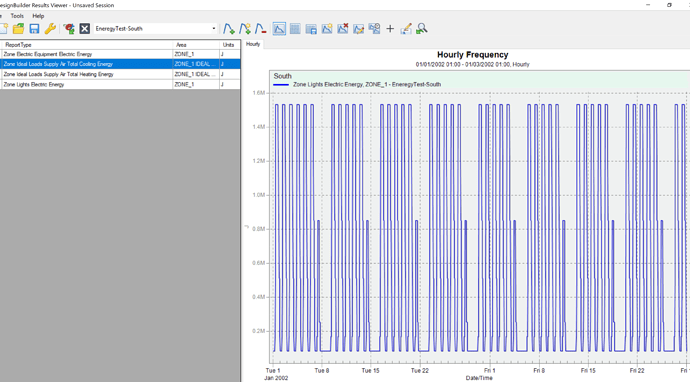The width and height of the screenshot is (690, 382).
Task: Open the Tools menu
Action: click(x=17, y=16)
